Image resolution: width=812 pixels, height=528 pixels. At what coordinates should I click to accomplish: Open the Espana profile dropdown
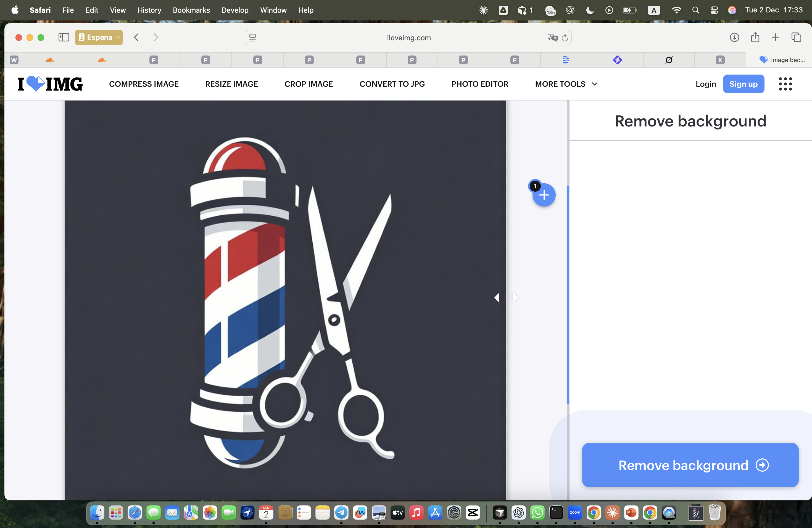click(x=99, y=38)
